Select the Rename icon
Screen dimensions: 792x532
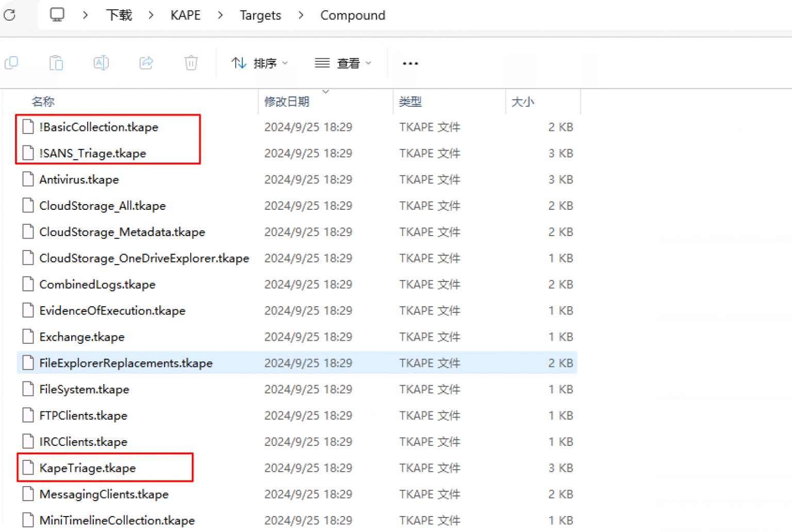(101, 62)
